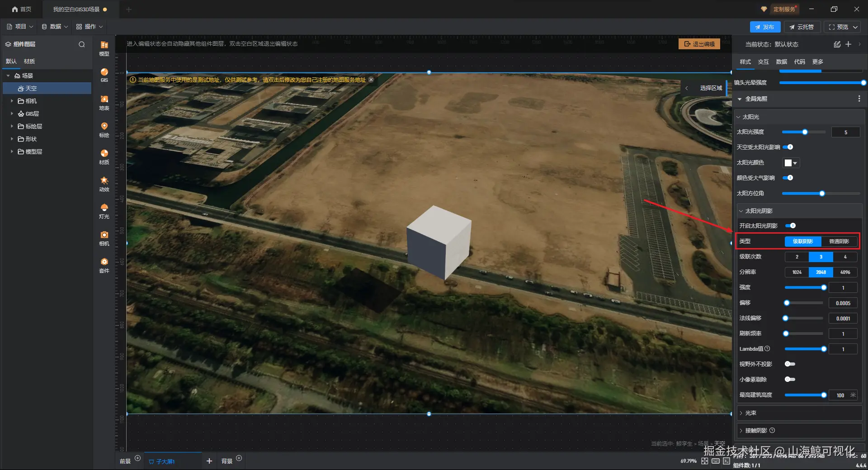The image size is (868, 470).
Task: Add a new sub-screen tab with plus
Action: click(209, 461)
